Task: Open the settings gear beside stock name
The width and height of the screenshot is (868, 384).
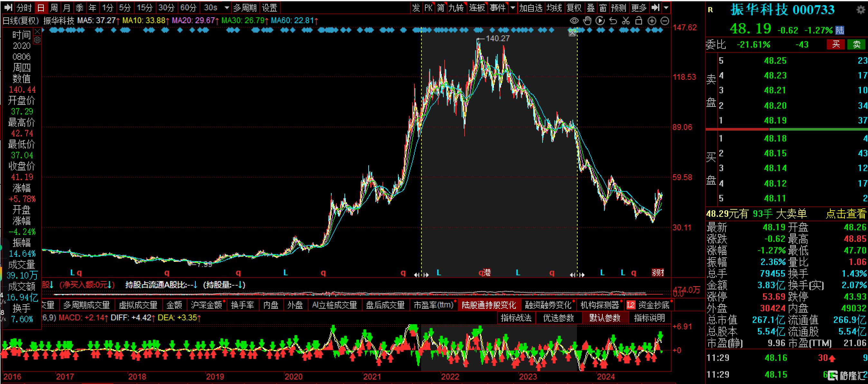Action: [861, 10]
